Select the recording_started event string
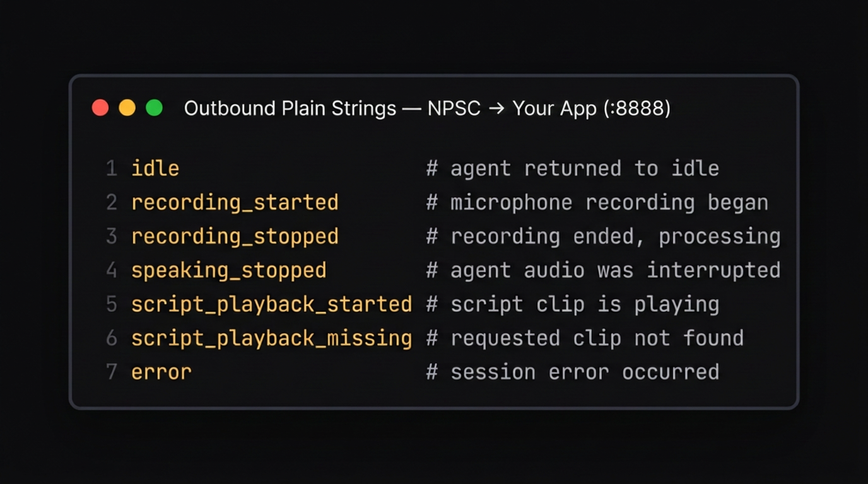The width and height of the screenshot is (868, 484). [x=235, y=202]
